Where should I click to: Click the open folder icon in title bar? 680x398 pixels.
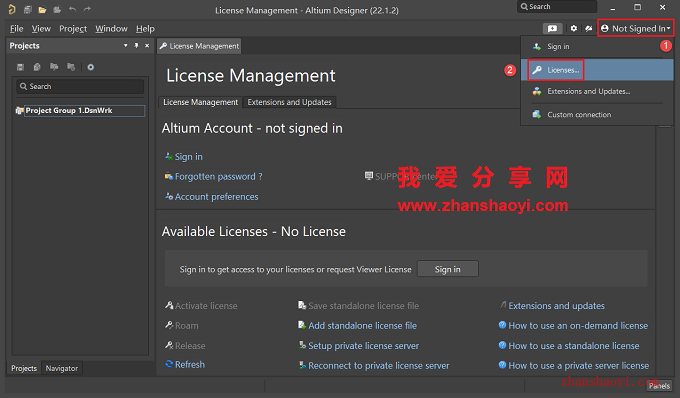(x=42, y=9)
